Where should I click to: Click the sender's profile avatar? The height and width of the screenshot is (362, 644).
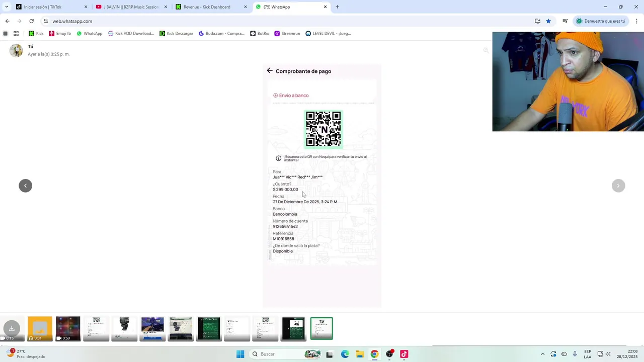16,50
